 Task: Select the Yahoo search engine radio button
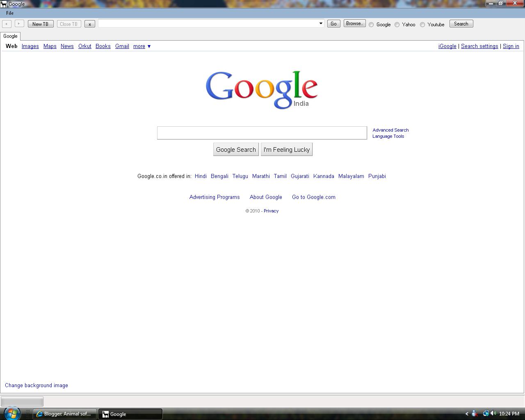click(x=397, y=25)
